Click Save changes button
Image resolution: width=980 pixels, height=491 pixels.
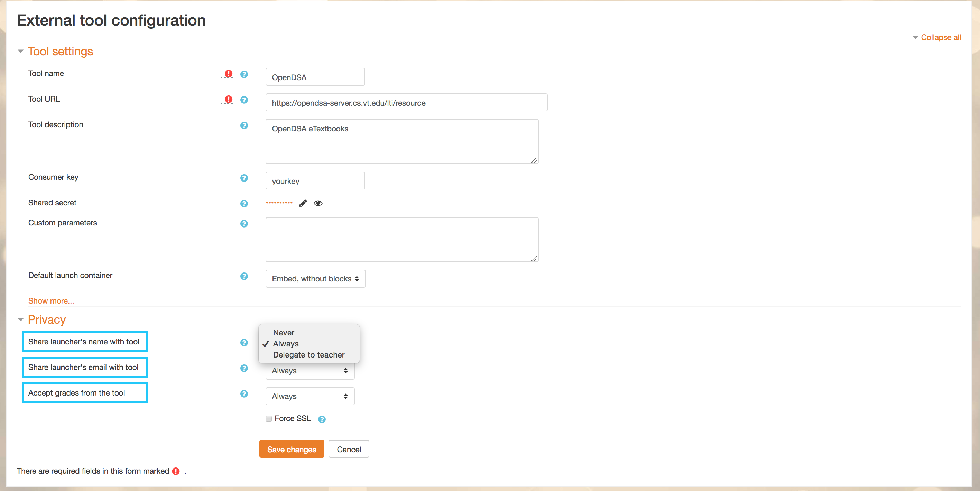[x=292, y=449]
